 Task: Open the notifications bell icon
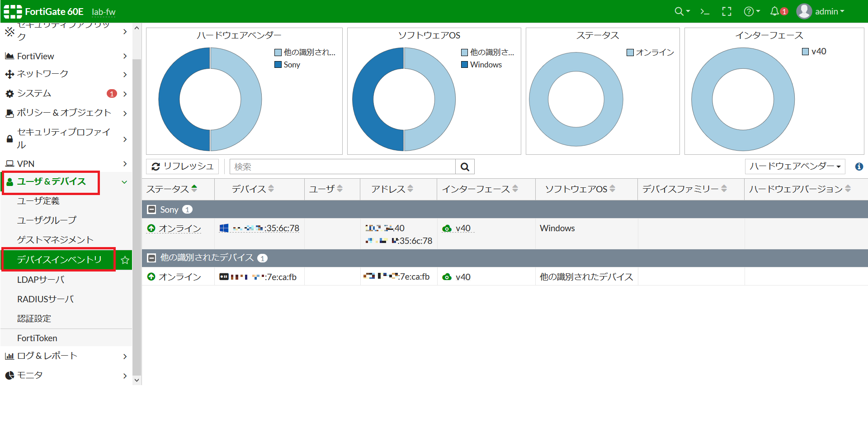click(775, 11)
